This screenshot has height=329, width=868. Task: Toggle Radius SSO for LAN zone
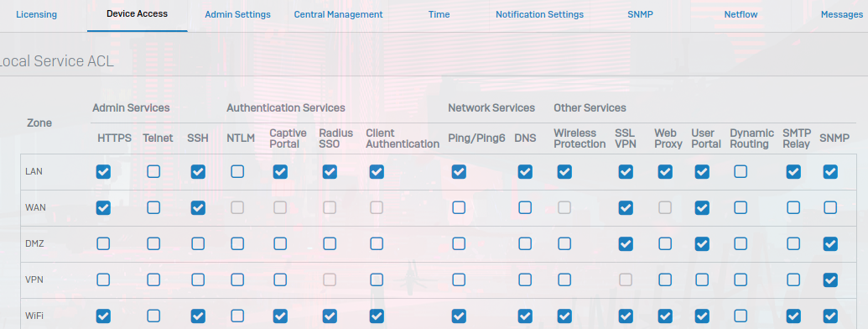330,172
